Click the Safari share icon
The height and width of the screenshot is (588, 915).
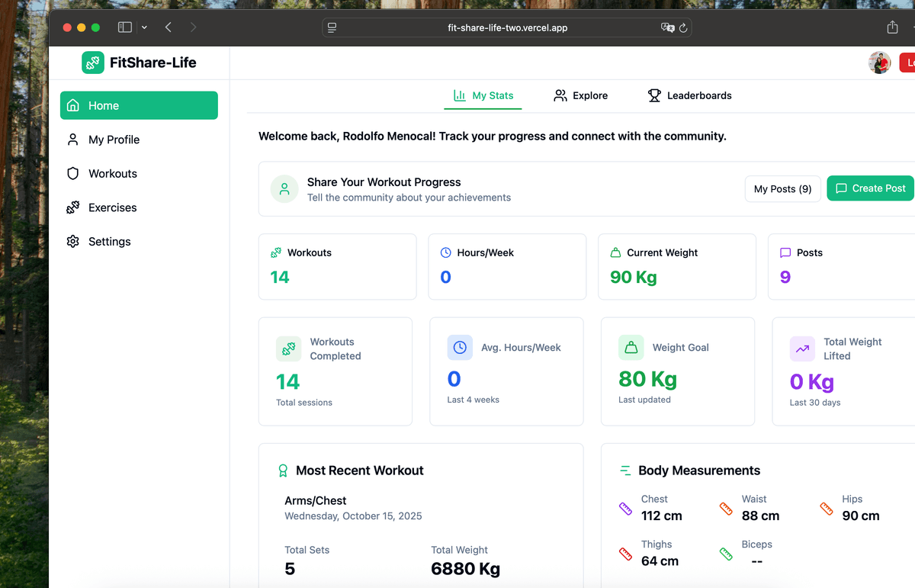point(892,27)
